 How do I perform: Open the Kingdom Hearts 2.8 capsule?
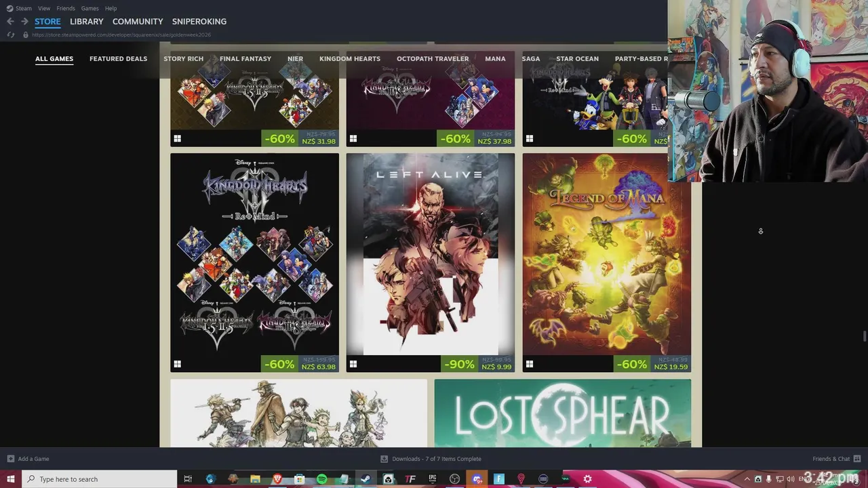click(x=431, y=98)
